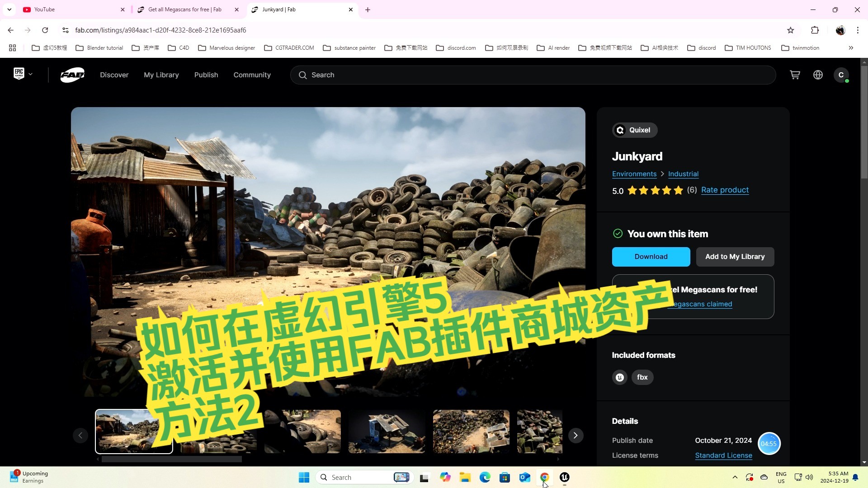The width and height of the screenshot is (868, 488).
Task: Click the carousel next arrow
Action: pos(575,435)
